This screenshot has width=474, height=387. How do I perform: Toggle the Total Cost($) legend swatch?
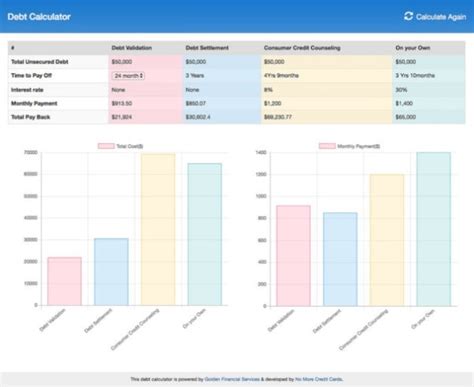(x=106, y=146)
